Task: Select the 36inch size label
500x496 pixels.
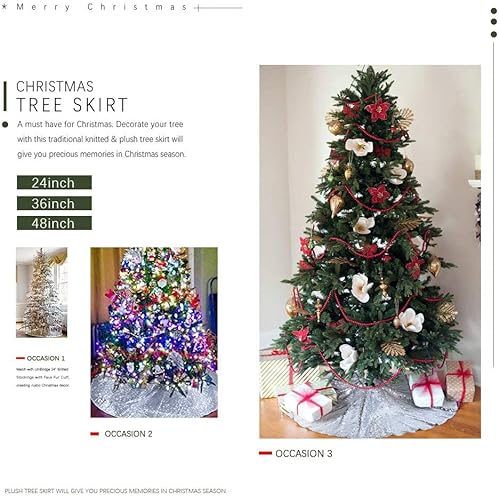Action: pos(54,203)
